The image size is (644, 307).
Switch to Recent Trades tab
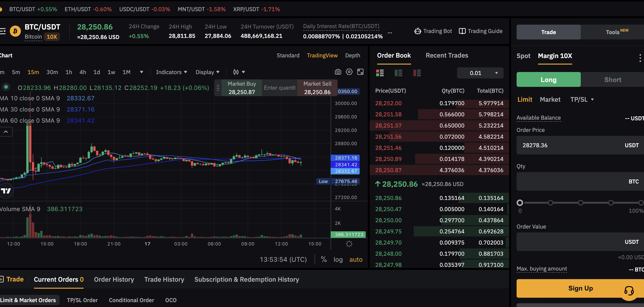[447, 56]
